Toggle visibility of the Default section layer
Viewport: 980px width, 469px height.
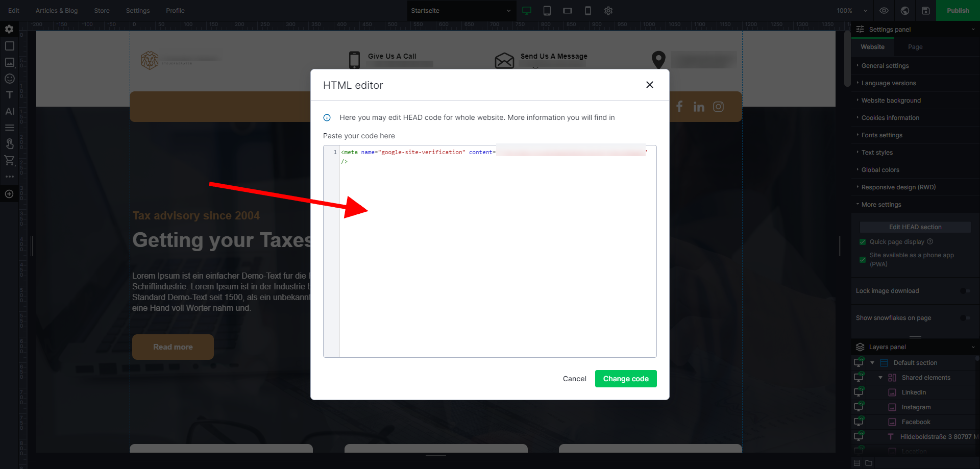tap(859, 362)
